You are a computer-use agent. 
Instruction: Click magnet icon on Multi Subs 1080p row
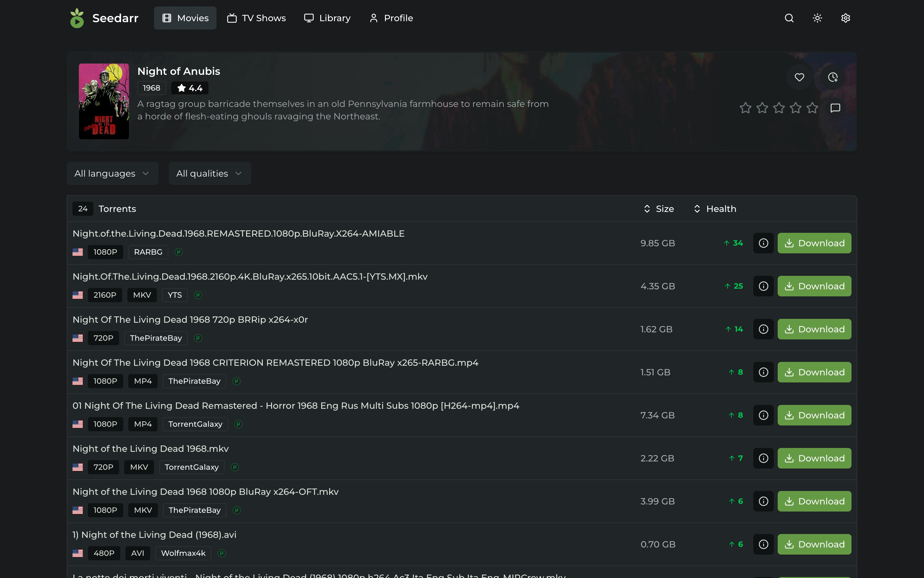238,424
